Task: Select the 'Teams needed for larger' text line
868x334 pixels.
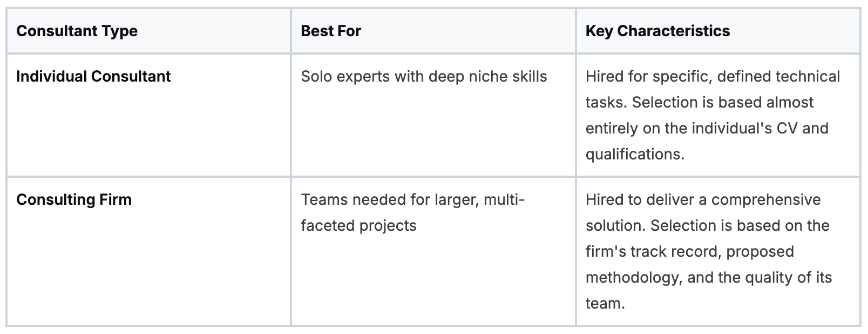Action: [412, 200]
